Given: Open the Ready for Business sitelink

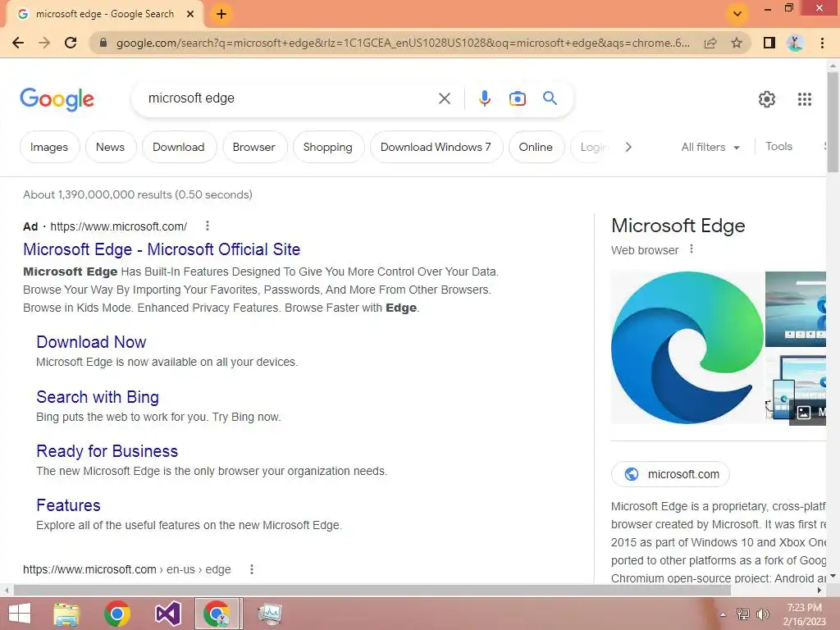Looking at the screenshot, I should (107, 451).
